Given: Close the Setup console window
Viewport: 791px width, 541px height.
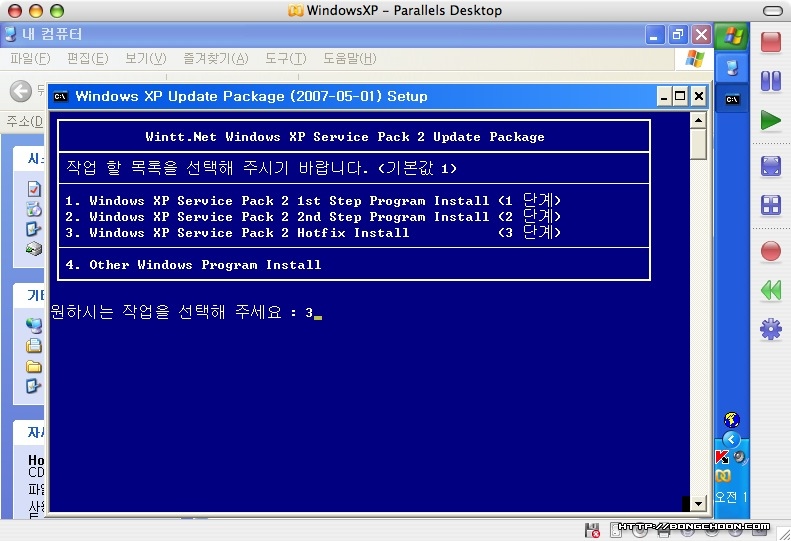Looking at the screenshot, I should coord(698,96).
